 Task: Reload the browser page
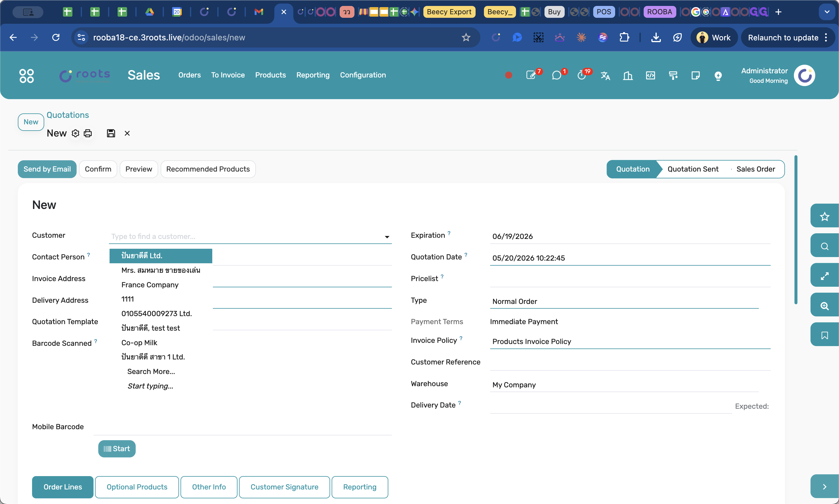pyautogui.click(x=56, y=37)
